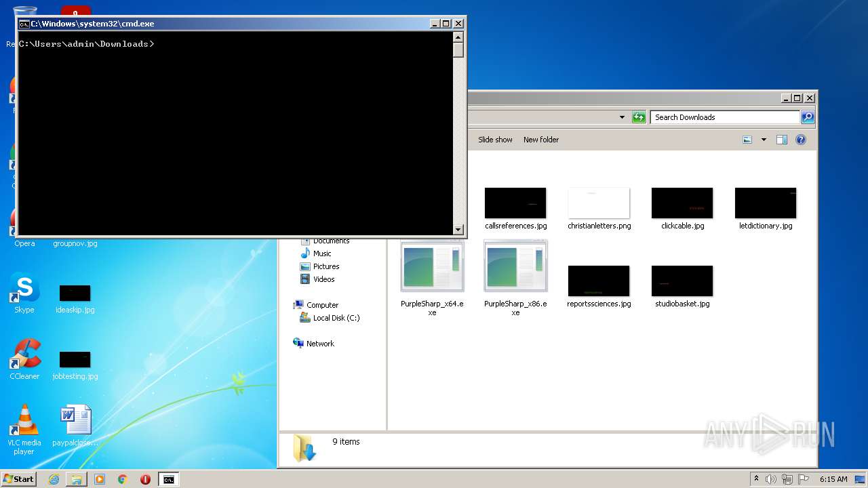Open Skype desktop shortcut
This screenshot has height=488, width=868.
pyautogui.click(x=24, y=293)
